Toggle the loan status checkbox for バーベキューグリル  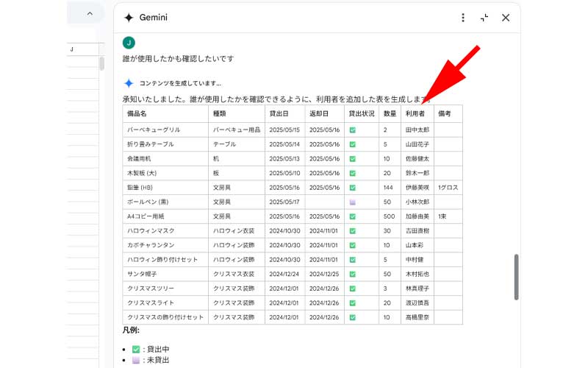pyautogui.click(x=353, y=130)
